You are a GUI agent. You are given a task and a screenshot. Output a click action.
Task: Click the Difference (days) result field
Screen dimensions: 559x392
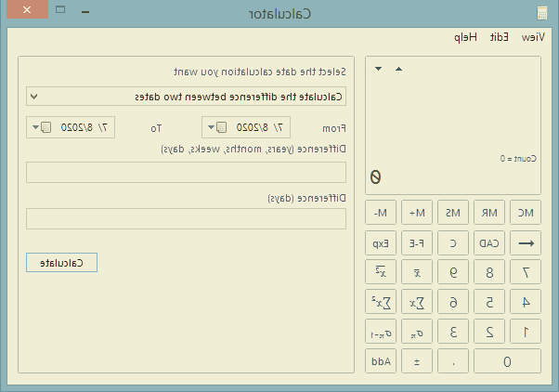pos(186,219)
